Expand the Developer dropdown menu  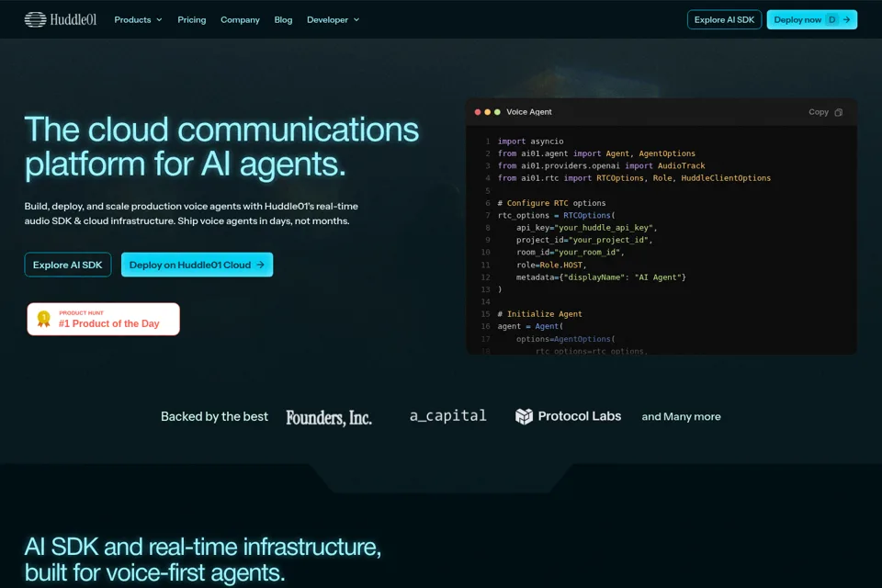click(333, 19)
